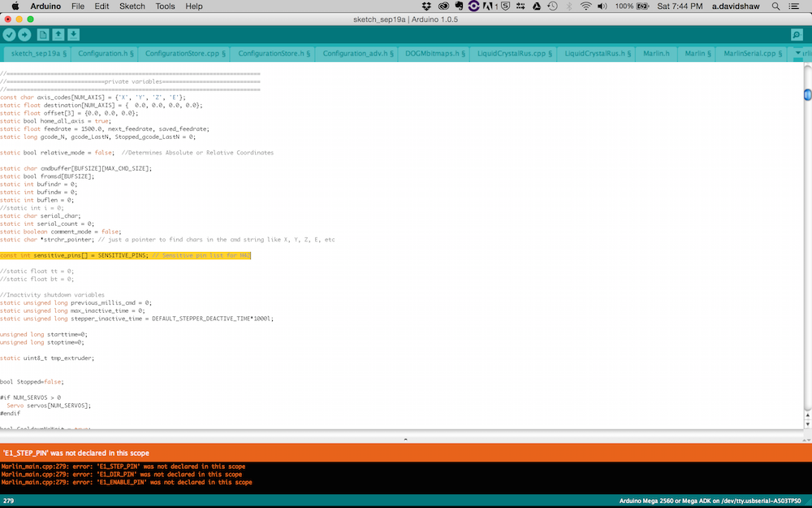The height and width of the screenshot is (508, 812).
Task: Open the Notification Center icon
Action: (x=793, y=7)
